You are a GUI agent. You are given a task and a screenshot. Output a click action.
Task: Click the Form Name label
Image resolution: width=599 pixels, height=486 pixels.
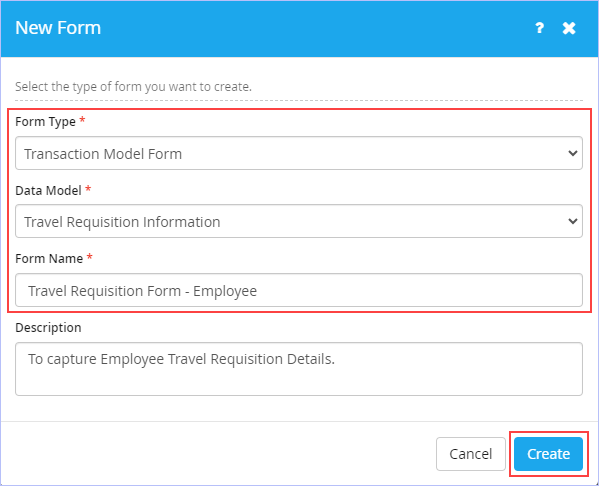49,259
